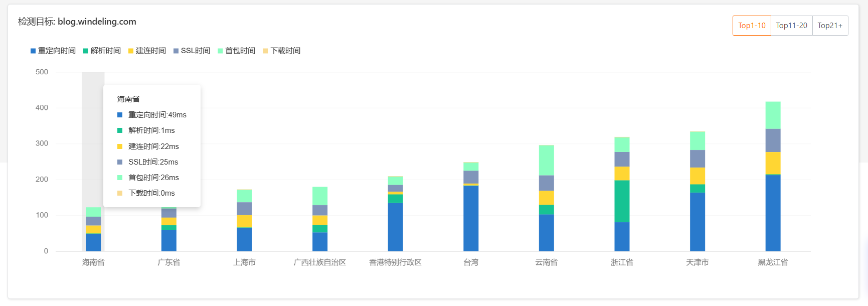Click the 上海市 axis label

tap(244, 262)
